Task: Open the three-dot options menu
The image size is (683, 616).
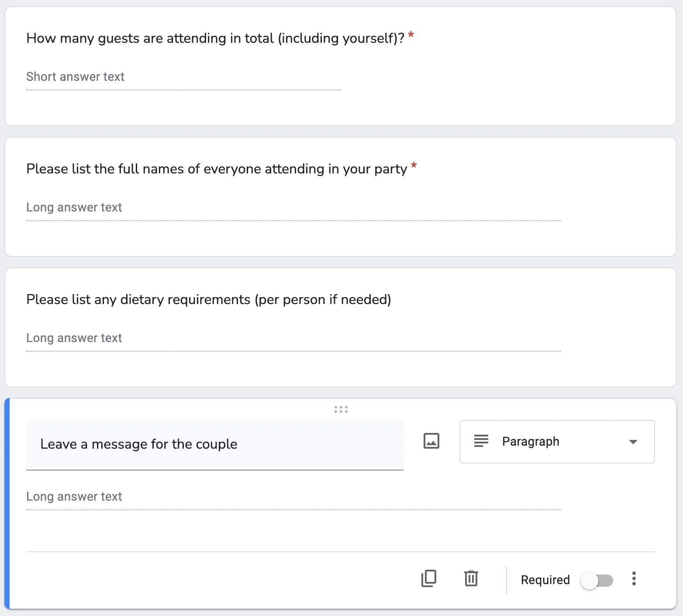Action: (634, 579)
